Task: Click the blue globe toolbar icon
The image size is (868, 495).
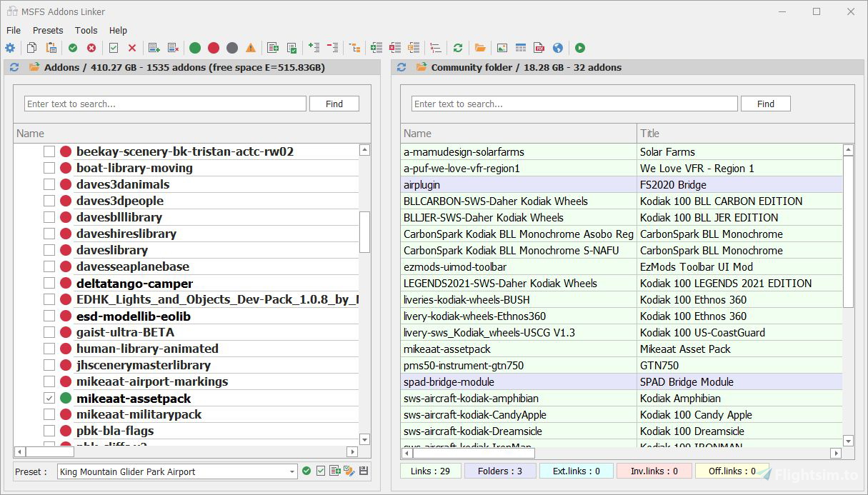Action: [x=558, y=48]
